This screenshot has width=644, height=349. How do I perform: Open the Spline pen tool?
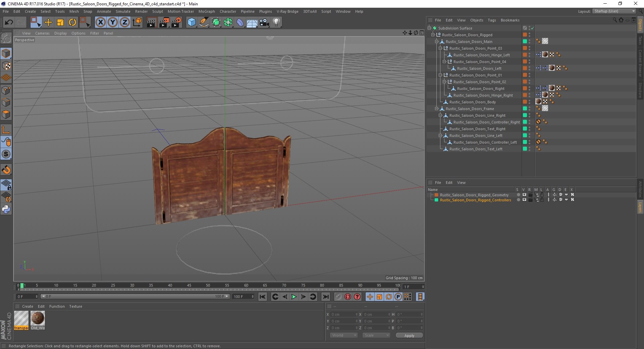pos(204,22)
